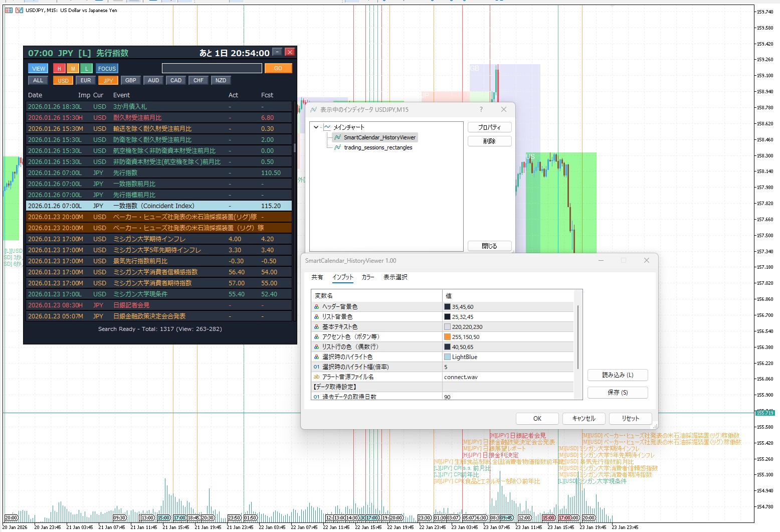This screenshot has width=780, height=532.
Task: Click the integer-type icon beside 過去データの取得日数
Action: pyautogui.click(x=317, y=397)
